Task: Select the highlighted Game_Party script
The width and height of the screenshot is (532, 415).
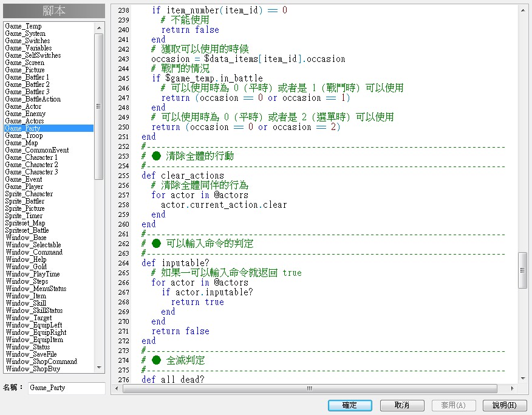Action: (49, 128)
